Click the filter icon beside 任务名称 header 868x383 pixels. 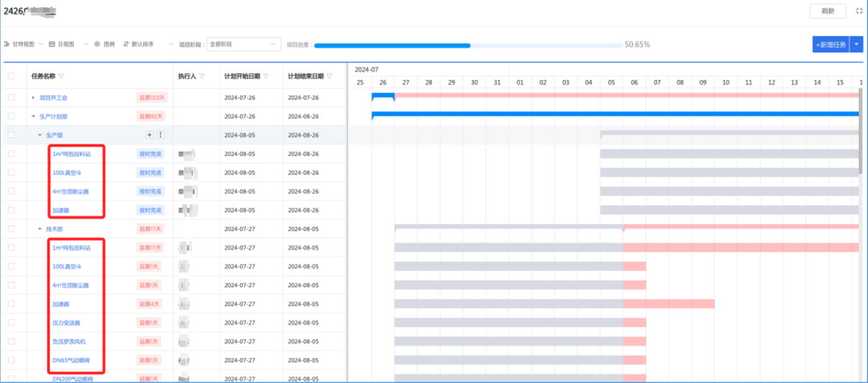point(61,76)
